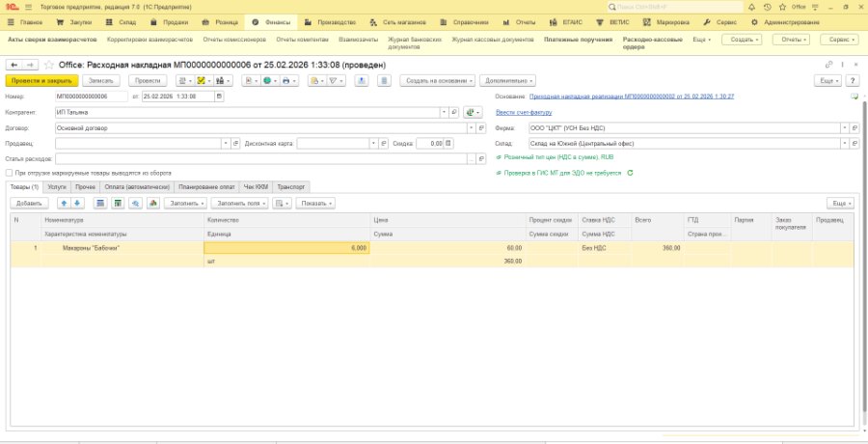Click the Номер input field
This screenshot has height=444, width=868.
92,97
